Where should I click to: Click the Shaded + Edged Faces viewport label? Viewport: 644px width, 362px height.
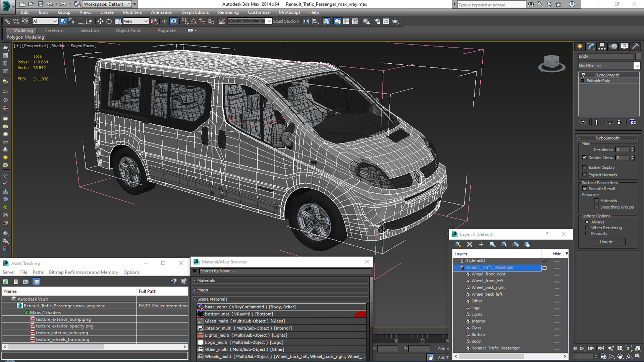[73, 46]
